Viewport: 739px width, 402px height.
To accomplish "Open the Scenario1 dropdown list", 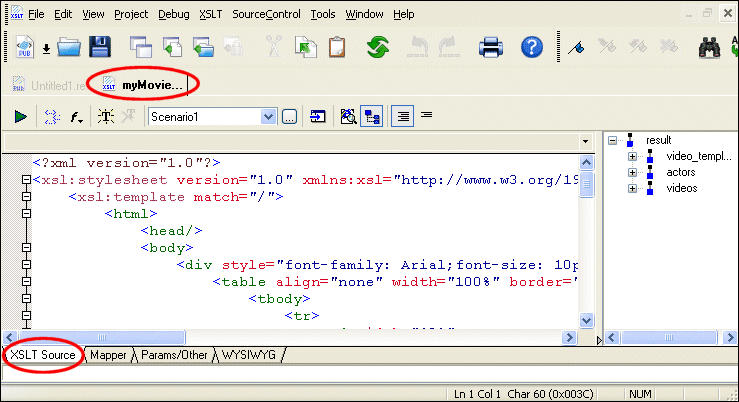I will point(268,117).
